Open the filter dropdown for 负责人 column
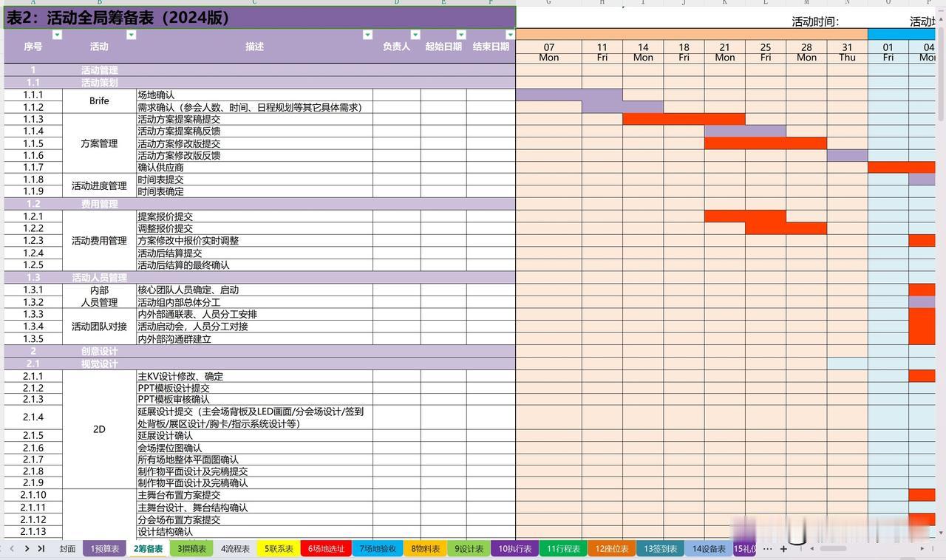 [415, 35]
